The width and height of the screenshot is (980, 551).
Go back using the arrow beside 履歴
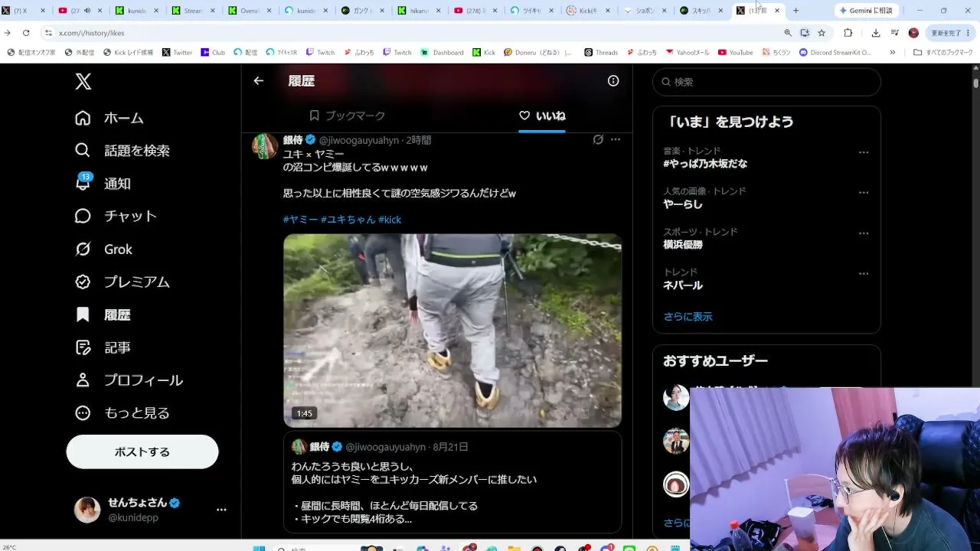pos(259,80)
